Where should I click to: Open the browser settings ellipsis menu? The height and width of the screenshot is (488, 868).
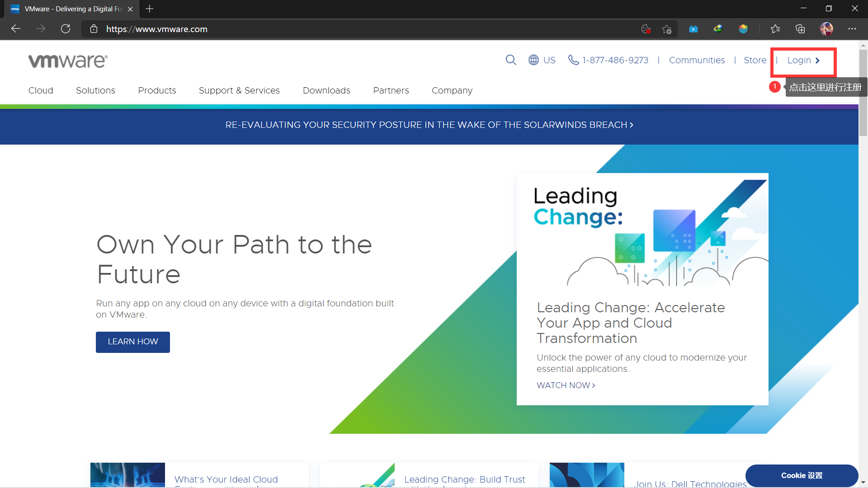tap(852, 29)
